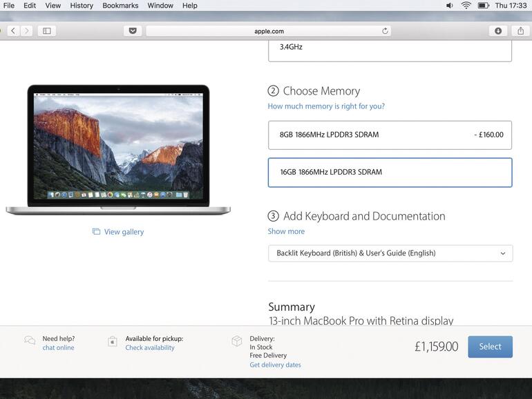Viewport: 532px width, 399px height.
Task: Click Get delivery dates link
Action: (x=275, y=364)
